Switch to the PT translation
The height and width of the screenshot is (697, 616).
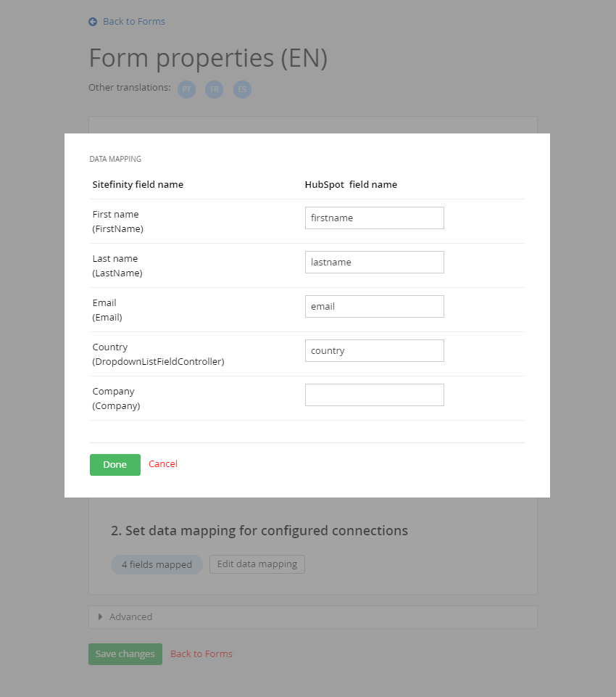pyautogui.click(x=187, y=89)
